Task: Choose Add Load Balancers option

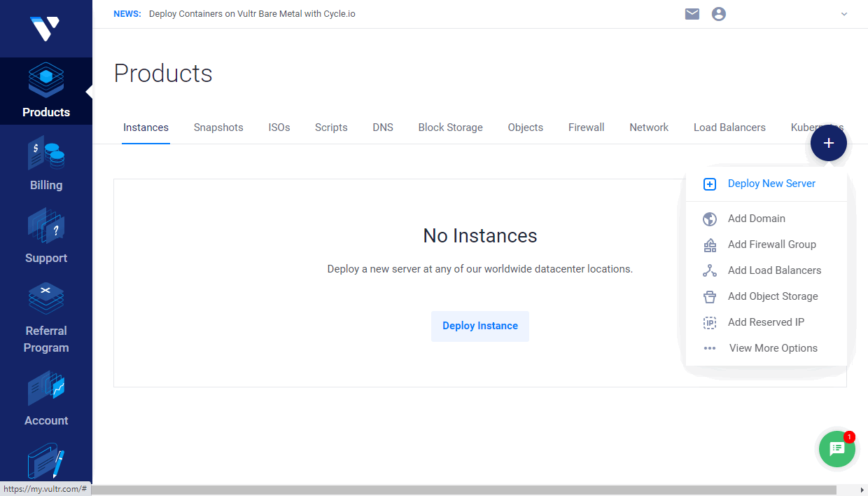Action: [x=774, y=270]
